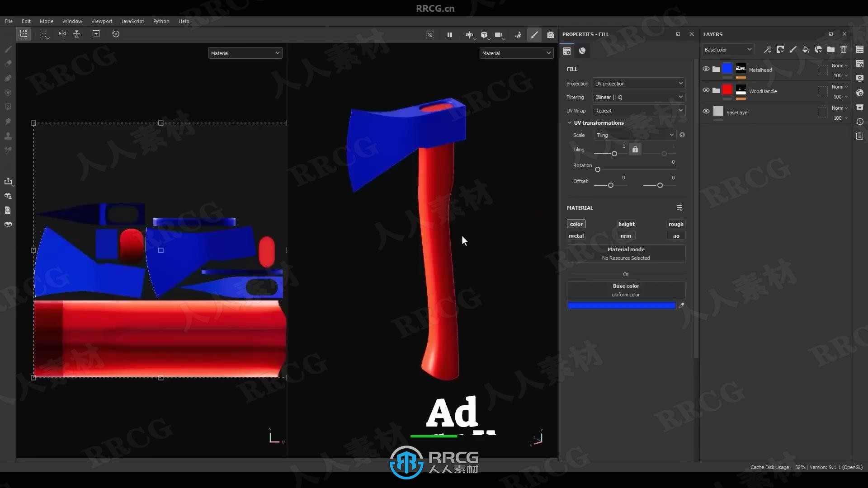
Task: Open the Window menu
Action: pyautogui.click(x=72, y=21)
